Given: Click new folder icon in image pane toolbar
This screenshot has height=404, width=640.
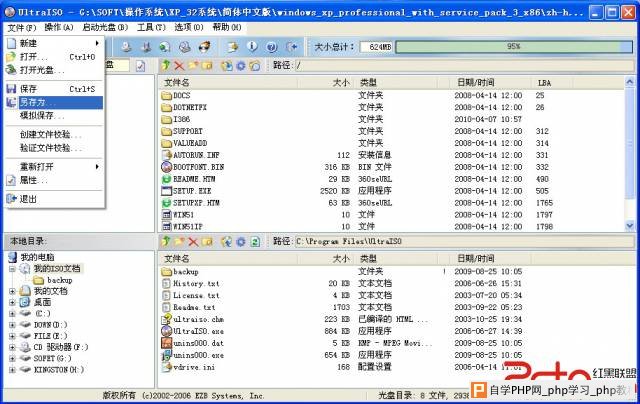Looking at the screenshot, I should pyautogui.click(x=193, y=65).
